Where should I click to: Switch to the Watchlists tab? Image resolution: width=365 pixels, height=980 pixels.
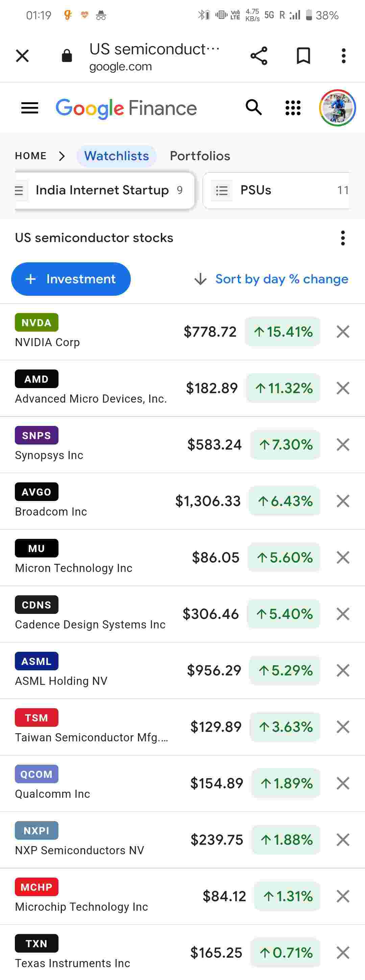click(x=116, y=156)
